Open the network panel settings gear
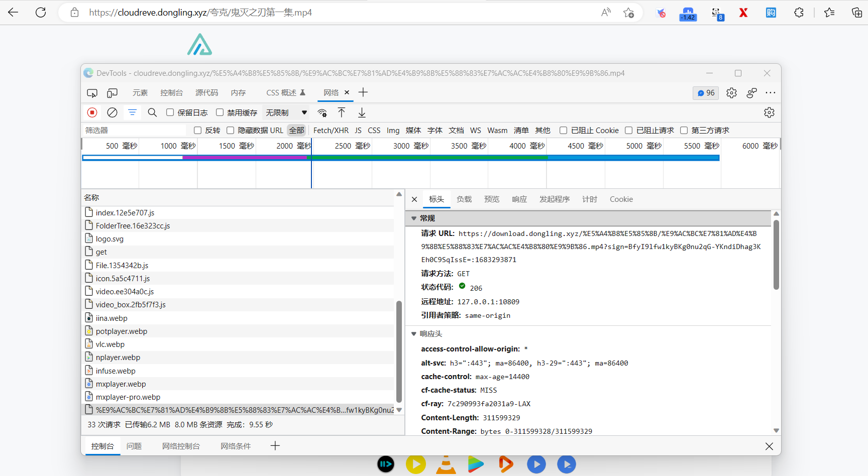 click(x=770, y=112)
